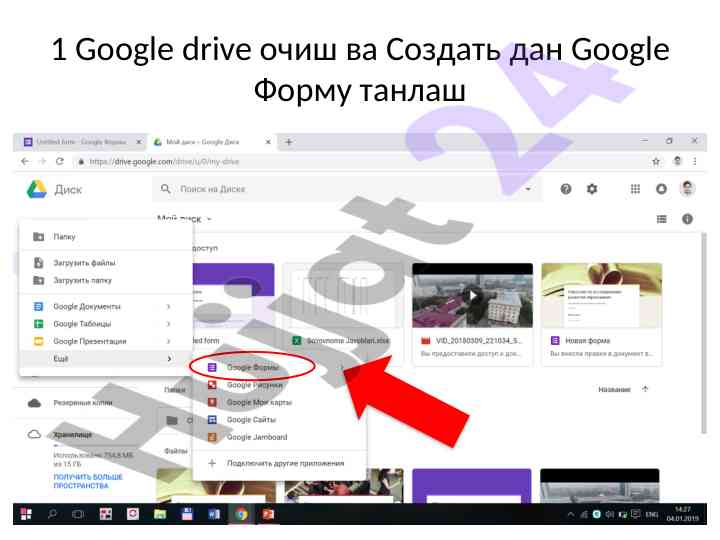Open the xlsx spreadsheet file card
The image size is (720, 540).
coord(343,315)
